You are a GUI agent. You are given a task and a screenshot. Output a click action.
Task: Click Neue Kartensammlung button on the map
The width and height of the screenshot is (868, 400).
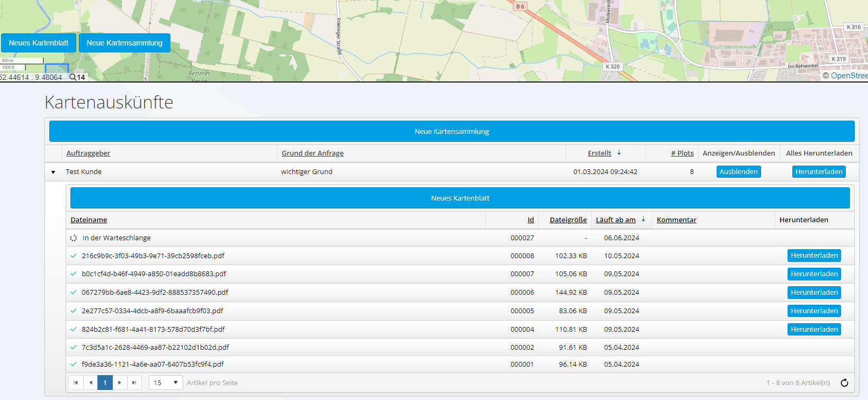pyautogui.click(x=124, y=43)
